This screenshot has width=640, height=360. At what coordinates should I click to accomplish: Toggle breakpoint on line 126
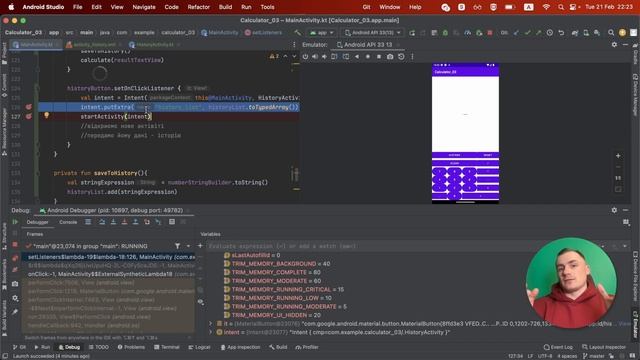29,107
